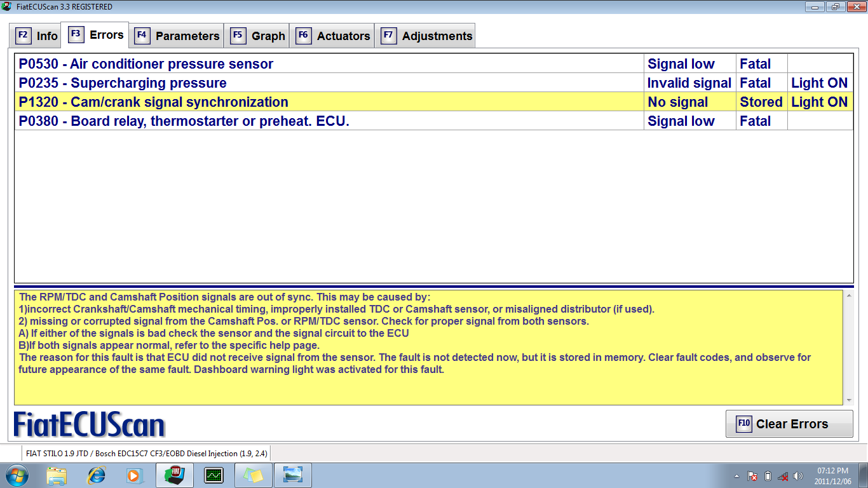This screenshot has height=488, width=868.
Task: Launch Internet Explorer from taskbar
Action: tap(96, 475)
